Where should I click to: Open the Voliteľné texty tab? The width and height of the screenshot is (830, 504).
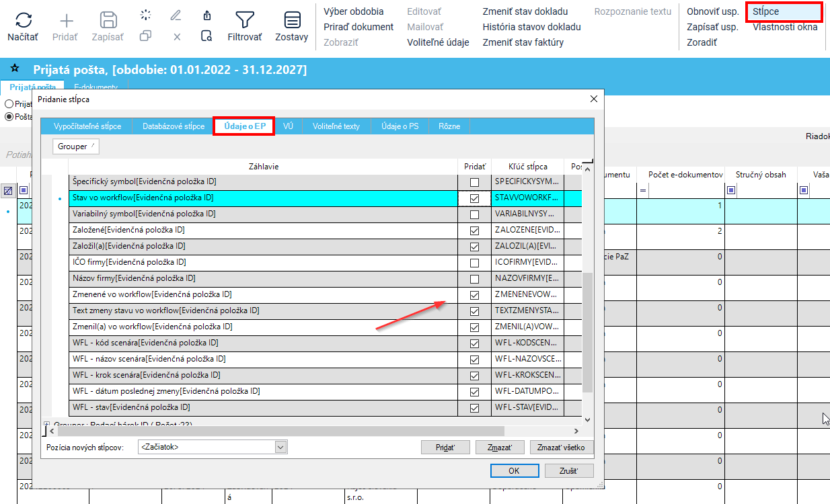point(336,126)
